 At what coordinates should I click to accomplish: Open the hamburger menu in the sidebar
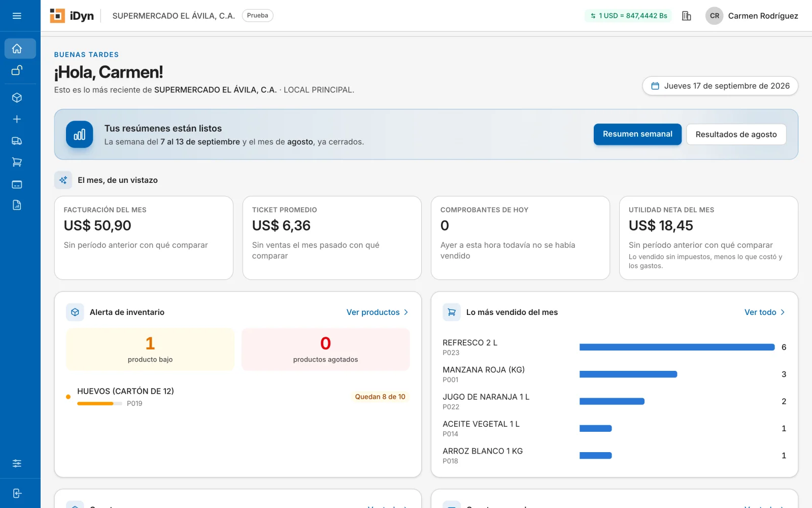pyautogui.click(x=17, y=16)
